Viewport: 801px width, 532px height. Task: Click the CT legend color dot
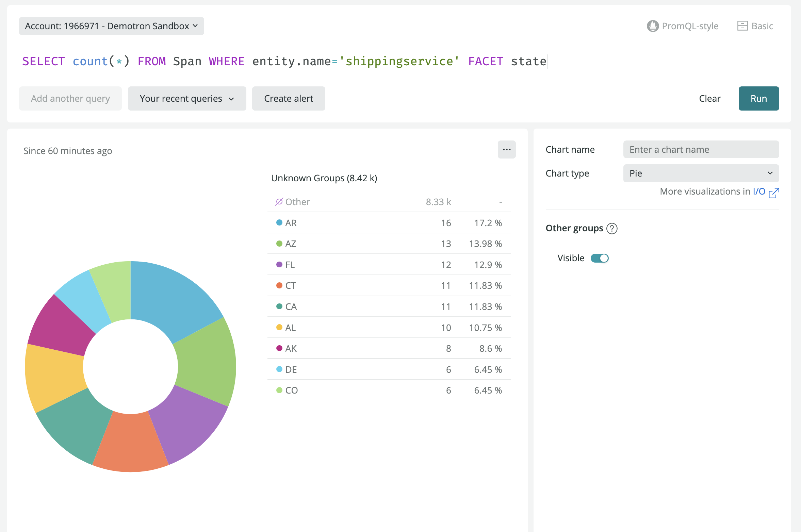click(x=279, y=285)
